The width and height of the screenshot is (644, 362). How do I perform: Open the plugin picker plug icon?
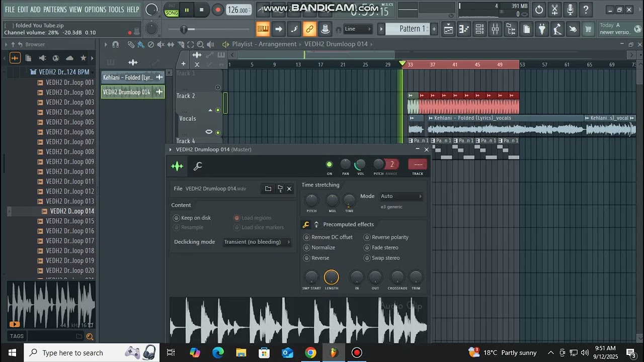pyautogui.click(x=542, y=29)
